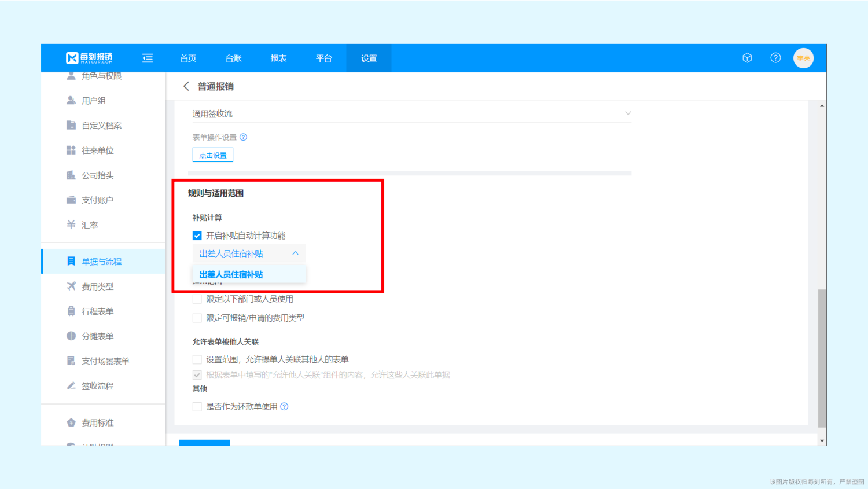
Task: Check 限定可报销/申请的费用类型 option
Action: point(197,318)
